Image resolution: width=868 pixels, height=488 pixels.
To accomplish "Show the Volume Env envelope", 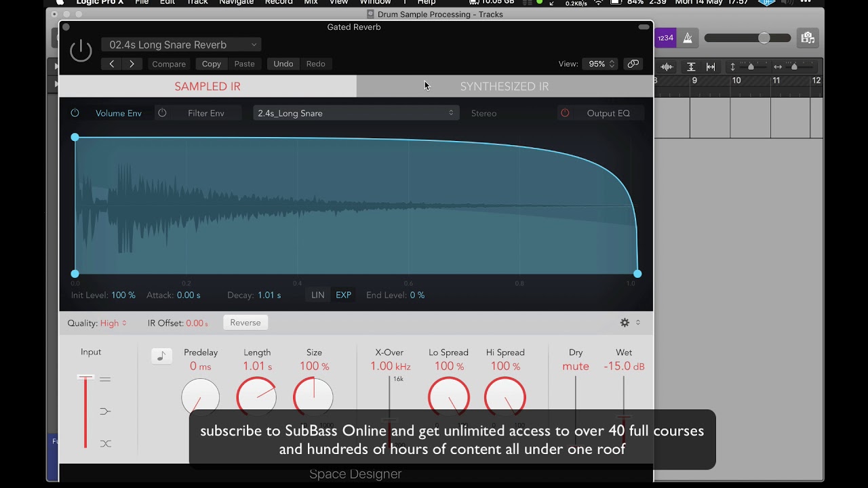I will [119, 113].
